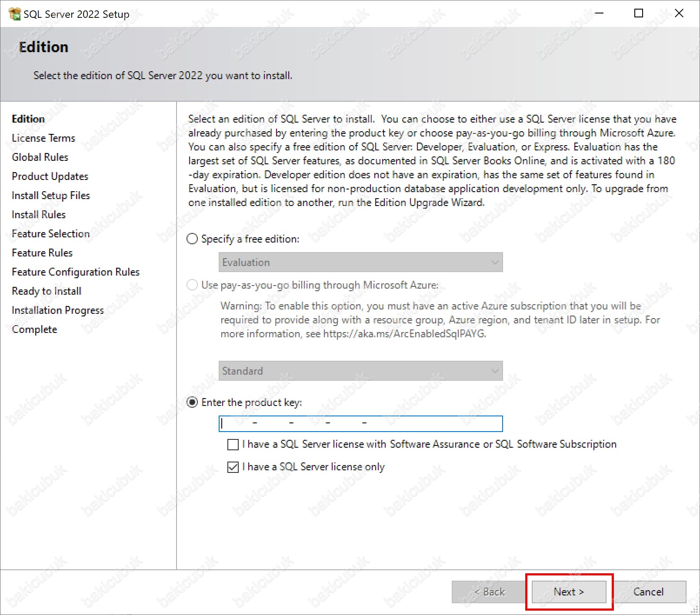
Task: Click the Feature Rules step text
Action: (x=42, y=253)
